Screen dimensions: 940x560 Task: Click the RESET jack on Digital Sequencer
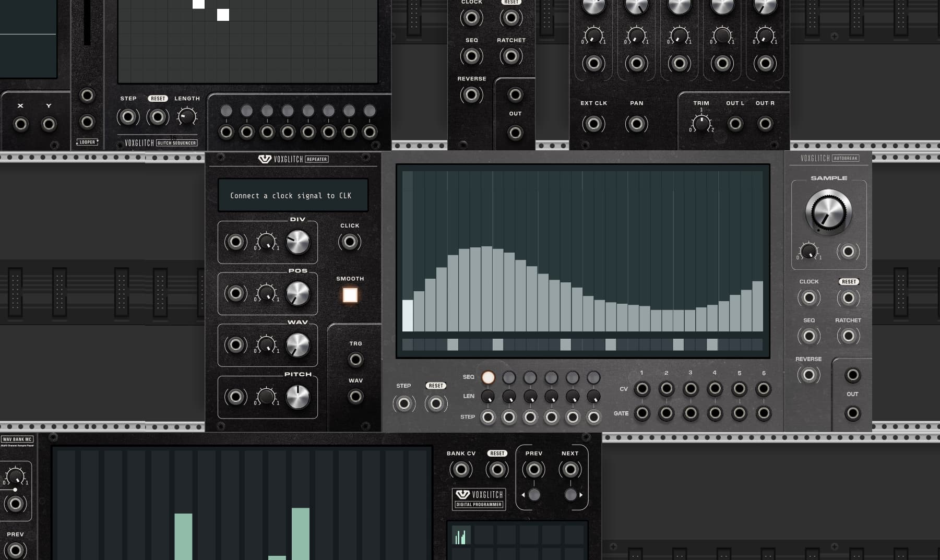(x=436, y=403)
